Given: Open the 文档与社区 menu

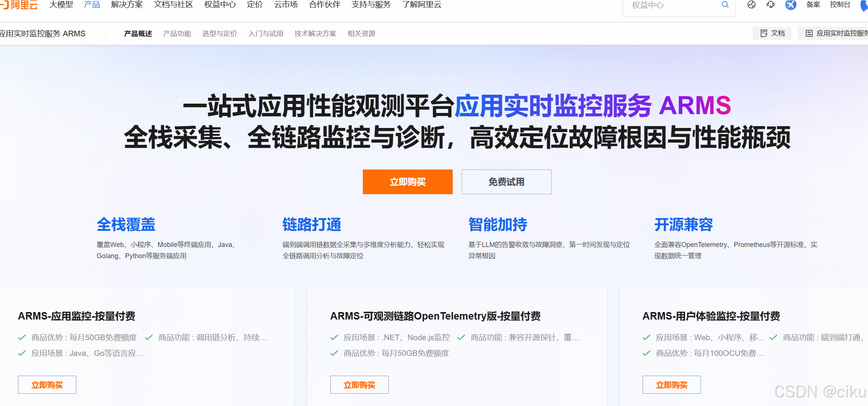Looking at the screenshot, I should coord(173,4).
